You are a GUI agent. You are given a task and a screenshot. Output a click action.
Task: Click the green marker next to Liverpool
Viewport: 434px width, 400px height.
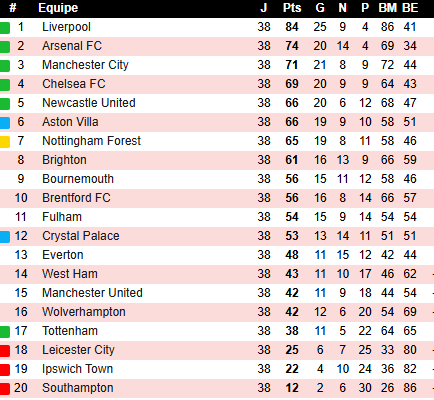pyautogui.click(x=5, y=28)
